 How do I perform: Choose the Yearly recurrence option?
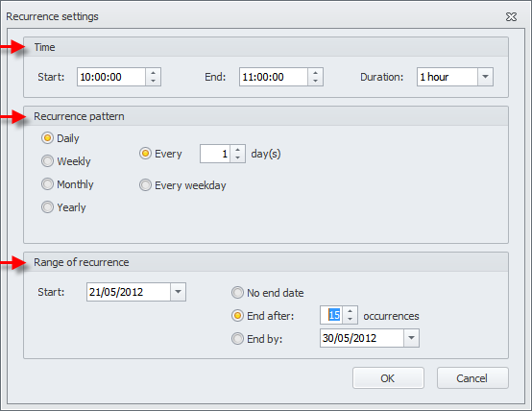47,207
